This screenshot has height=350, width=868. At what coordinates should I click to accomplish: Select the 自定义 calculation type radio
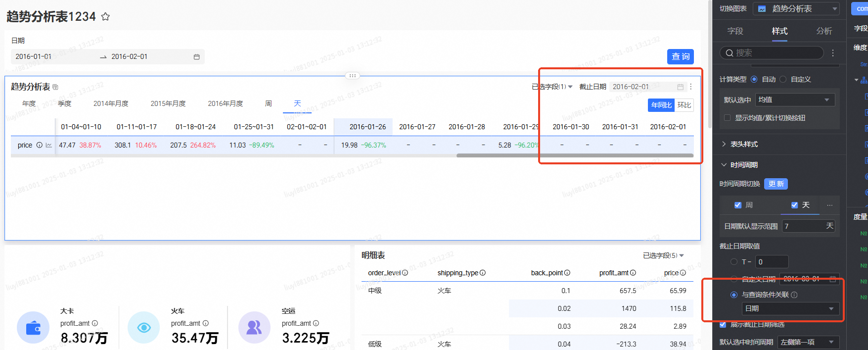pyautogui.click(x=783, y=79)
